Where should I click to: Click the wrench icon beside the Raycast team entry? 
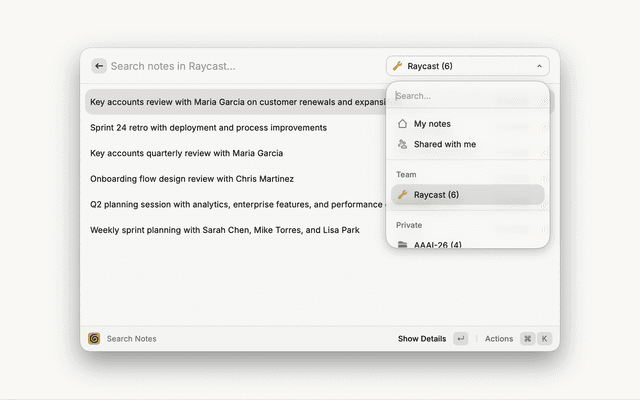(403, 194)
